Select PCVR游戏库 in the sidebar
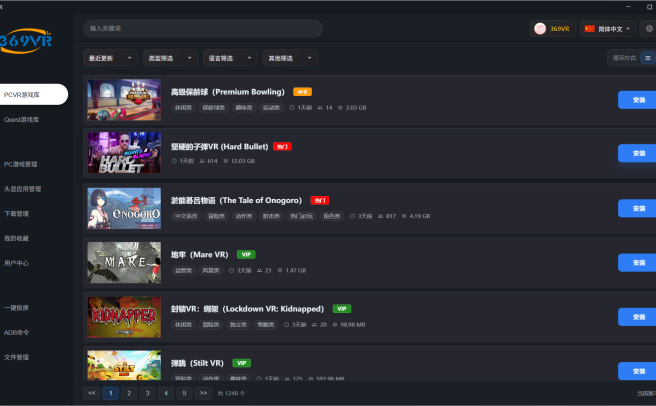This screenshot has height=406, width=656. click(x=33, y=94)
